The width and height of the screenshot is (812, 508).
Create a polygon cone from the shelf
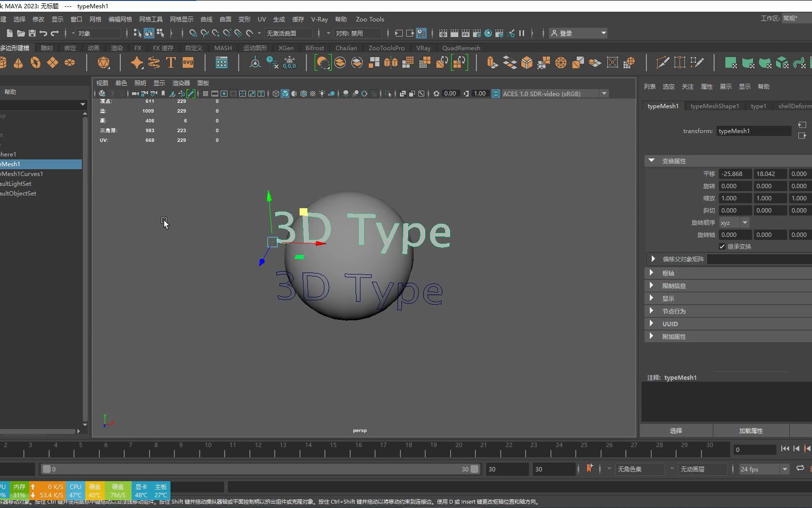point(19,63)
